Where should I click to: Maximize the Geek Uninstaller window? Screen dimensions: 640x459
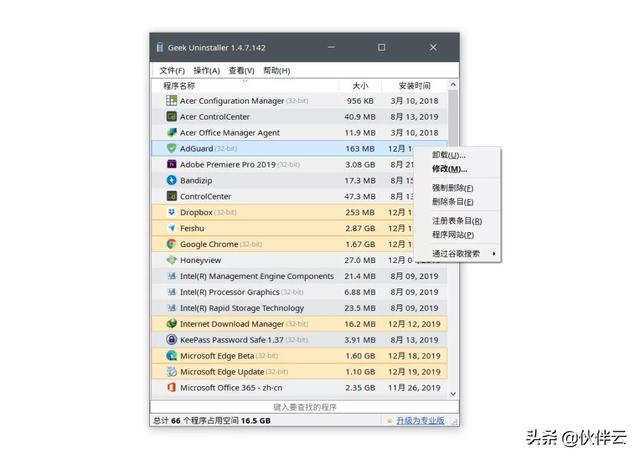click(381, 47)
